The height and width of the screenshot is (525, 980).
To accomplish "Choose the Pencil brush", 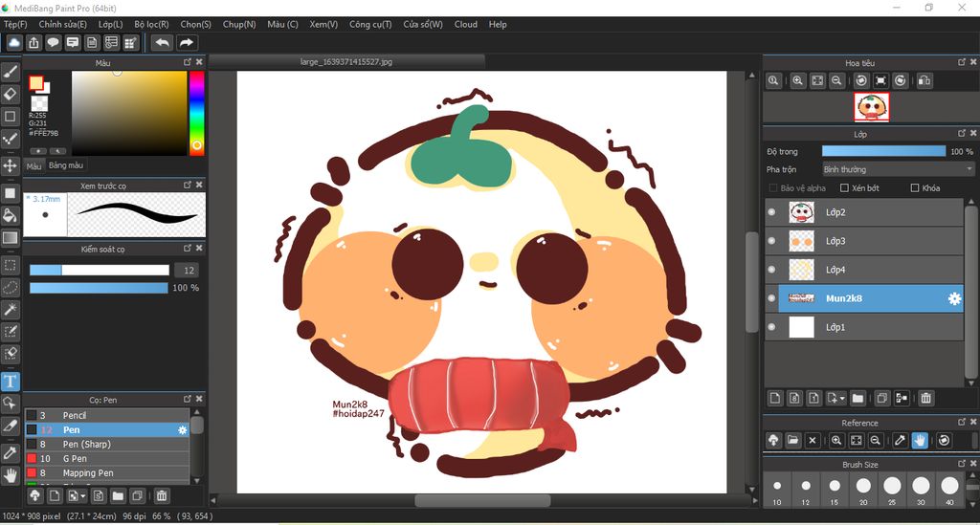I will [x=107, y=415].
